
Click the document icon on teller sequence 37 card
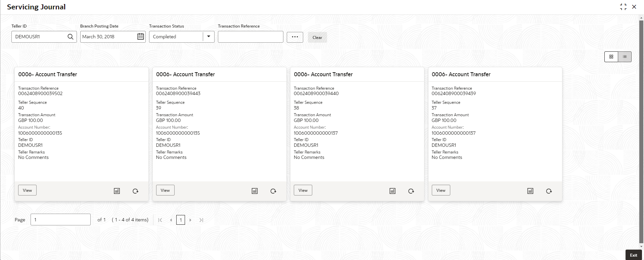[531, 191]
